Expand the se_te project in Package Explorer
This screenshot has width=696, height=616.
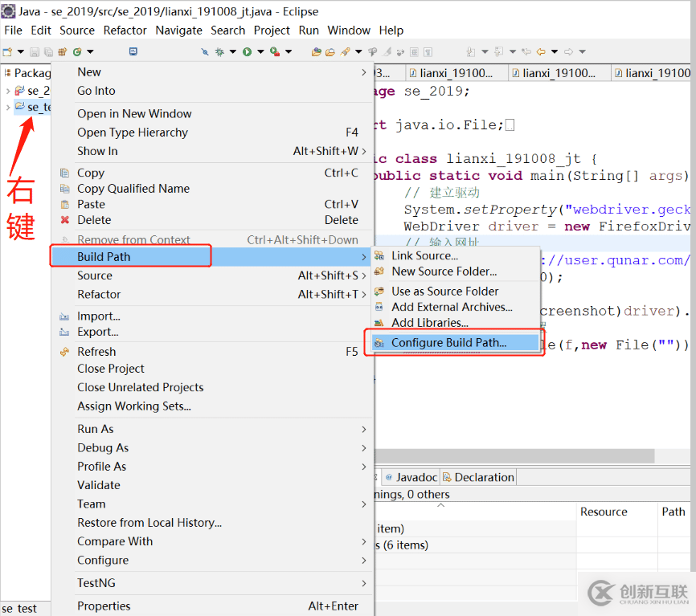(6, 106)
